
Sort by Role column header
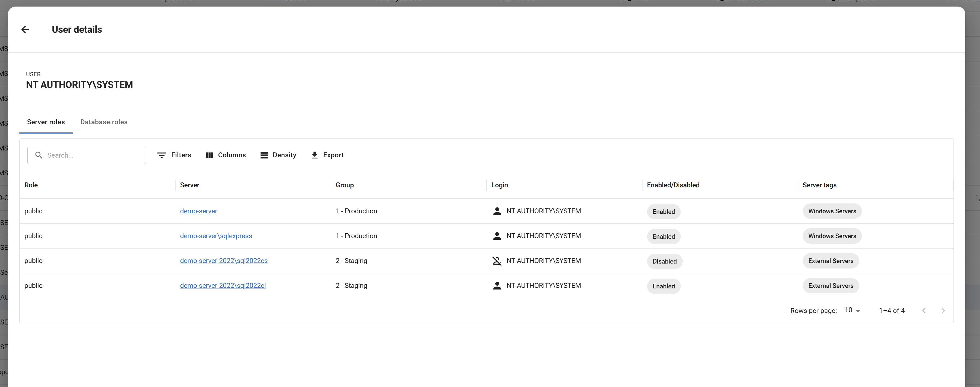click(x=31, y=185)
